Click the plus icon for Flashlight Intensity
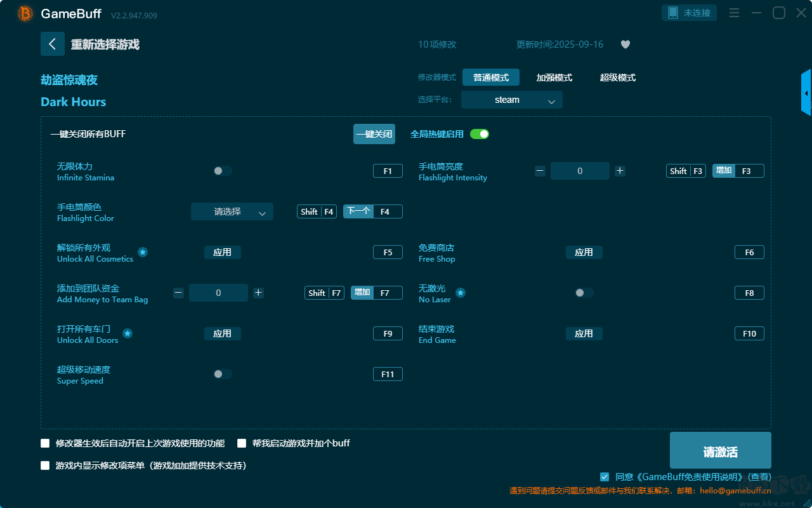Screen dimensions: 812x508 pyautogui.click(x=620, y=171)
